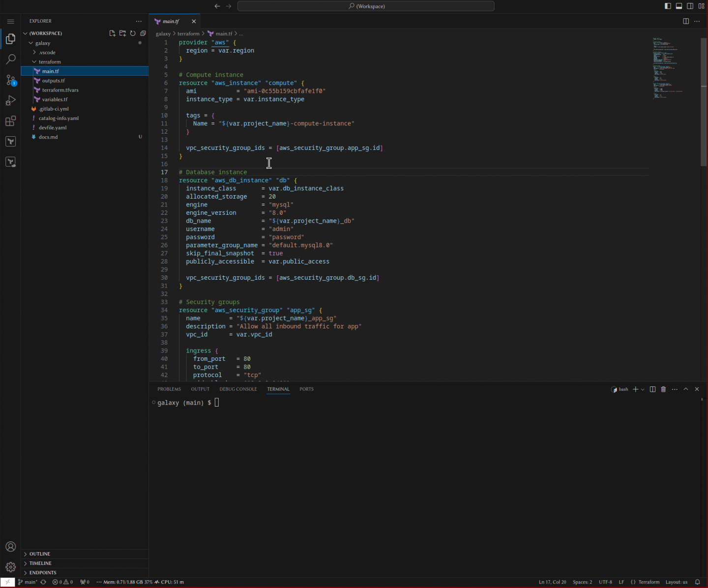Kill terminal with trash icon

pyautogui.click(x=663, y=389)
